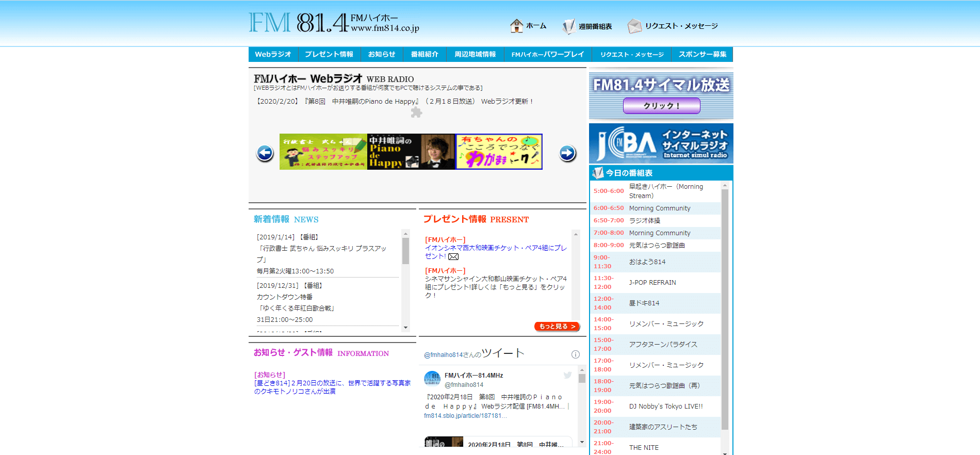The image size is (980, 455).
Task: Click the news list scrollbar thumb
Action: pos(406,251)
